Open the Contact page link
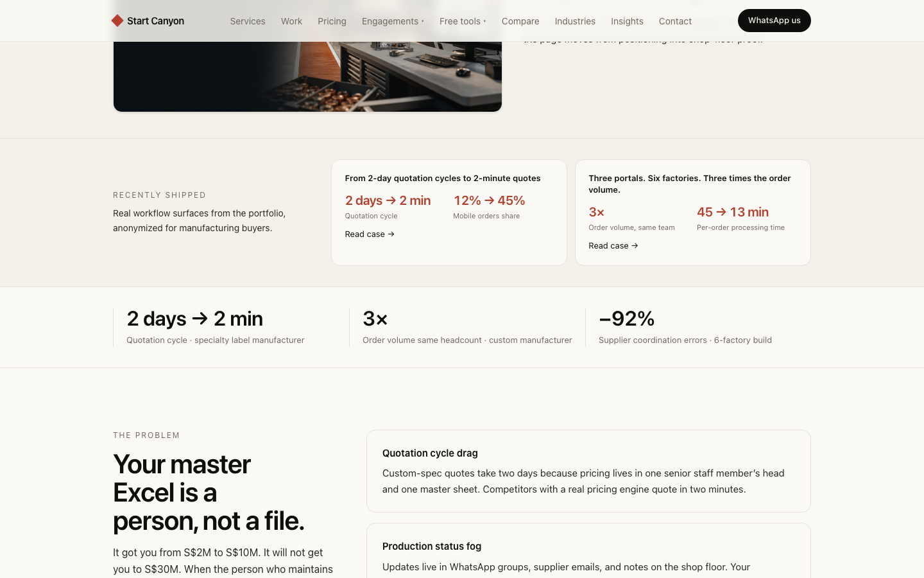Screen dimensions: 924x578 675,21
